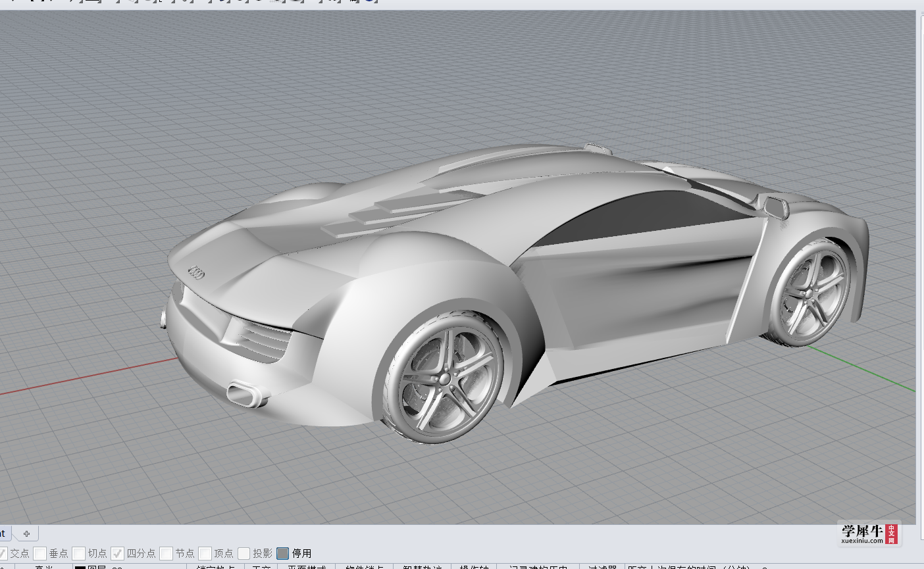This screenshot has width=924, height=569.
Task: Toggle the 停用 disable snaps button
Action: tap(283, 553)
